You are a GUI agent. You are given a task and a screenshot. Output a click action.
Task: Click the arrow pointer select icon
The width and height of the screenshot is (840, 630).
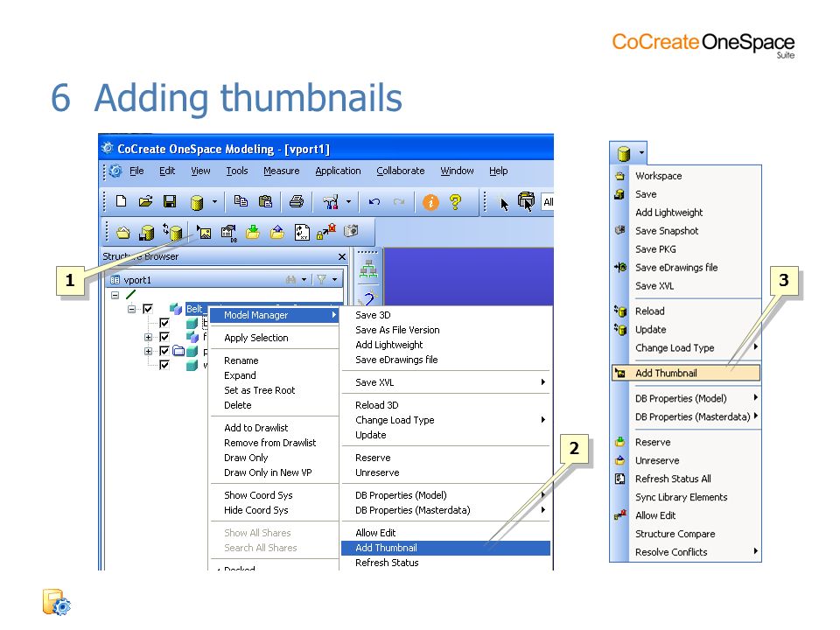pos(504,204)
